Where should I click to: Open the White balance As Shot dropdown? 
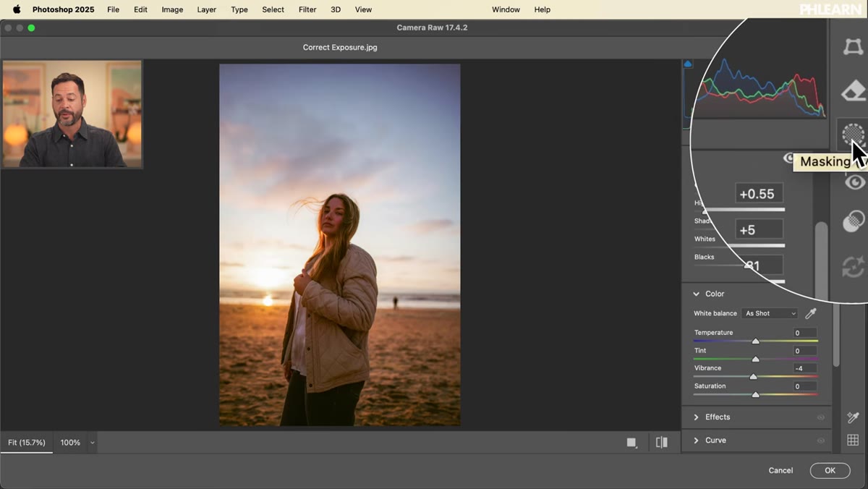770,313
